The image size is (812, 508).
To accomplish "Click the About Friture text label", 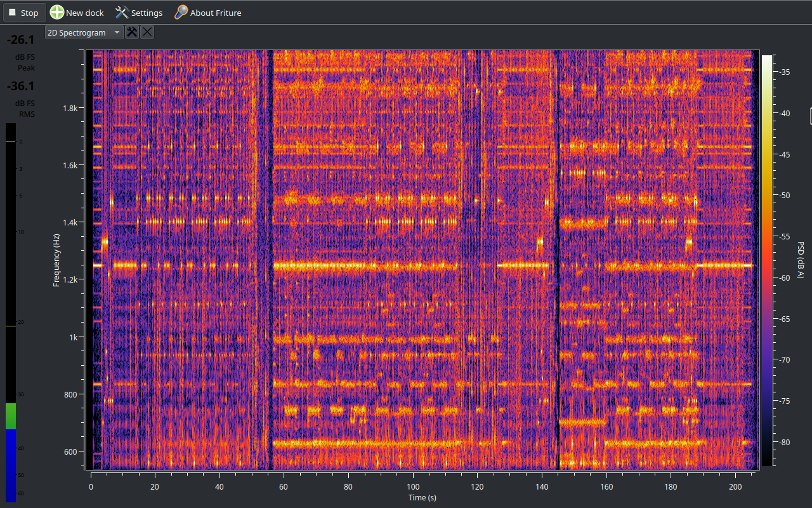I will coord(216,13).
